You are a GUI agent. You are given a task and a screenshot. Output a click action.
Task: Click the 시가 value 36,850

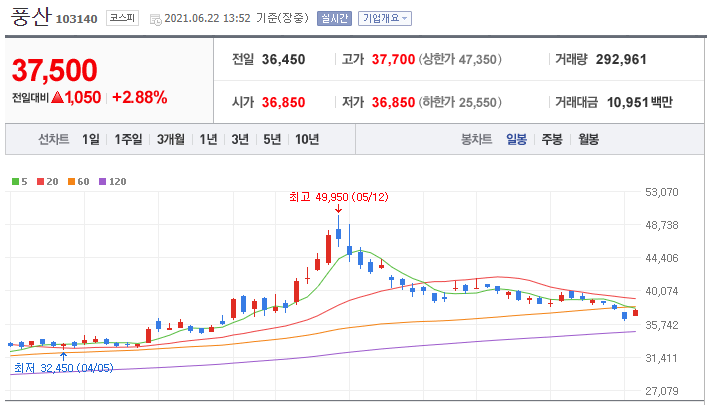pos(283,102)
